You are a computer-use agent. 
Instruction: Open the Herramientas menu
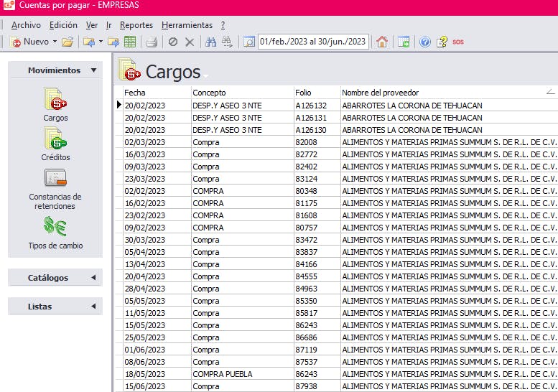[x=187, y=25]
